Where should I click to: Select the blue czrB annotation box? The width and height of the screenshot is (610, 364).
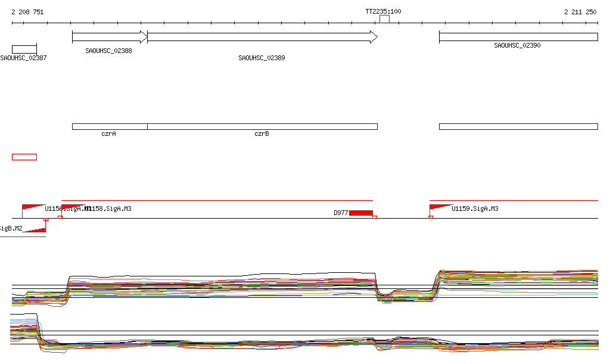(262, 127)
